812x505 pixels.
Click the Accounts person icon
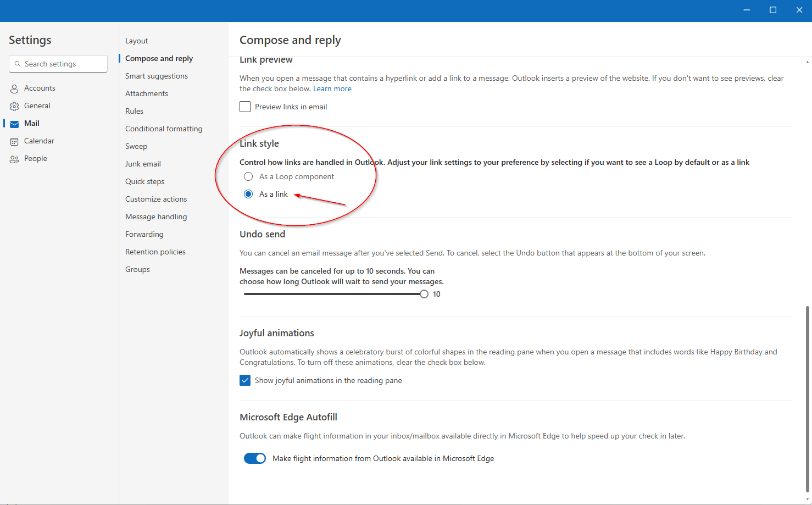coord(14,88)
